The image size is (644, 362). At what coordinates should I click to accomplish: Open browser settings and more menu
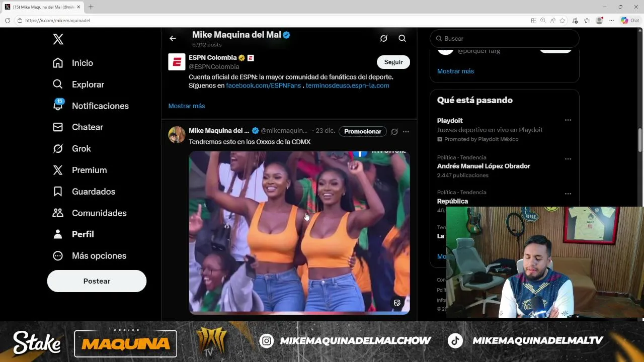pyautogui.click(x=611, y=21)
